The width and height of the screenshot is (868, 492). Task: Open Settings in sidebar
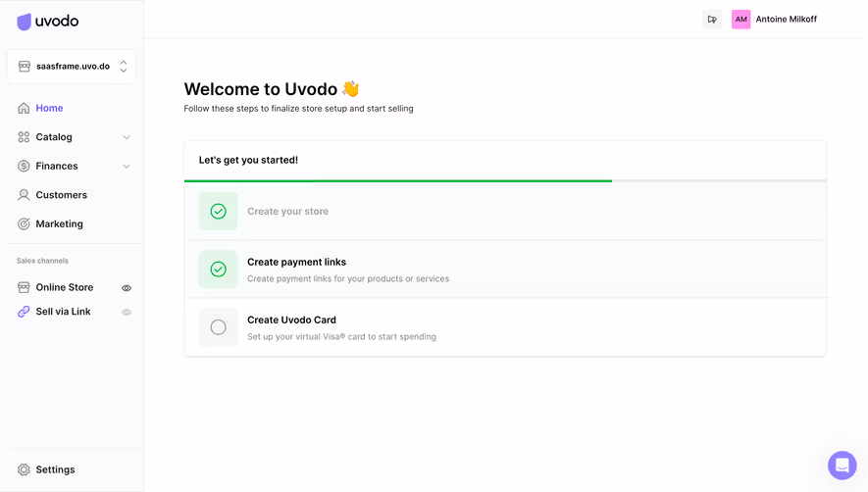point(55,469)
